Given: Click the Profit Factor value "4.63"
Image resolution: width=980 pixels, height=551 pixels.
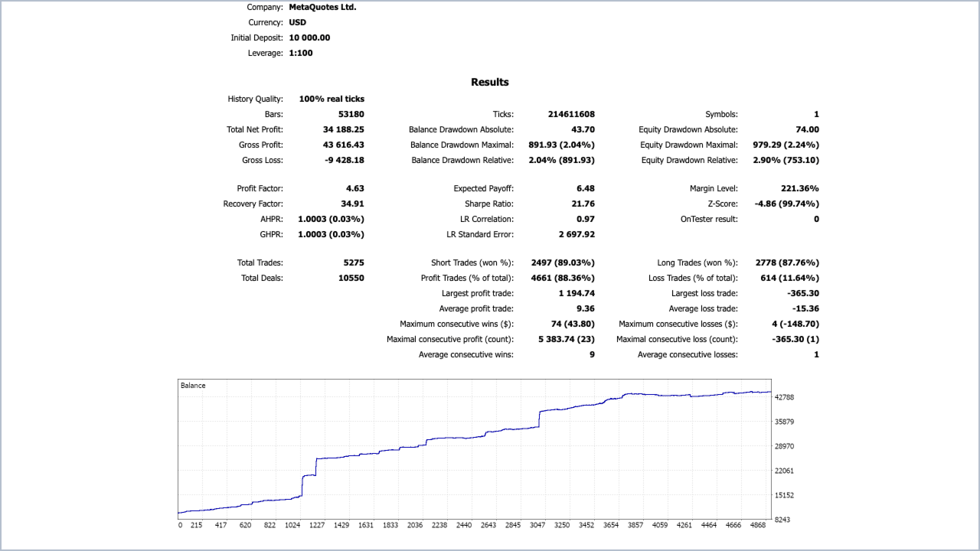Looking at the screenshot, I should [355, 188].
